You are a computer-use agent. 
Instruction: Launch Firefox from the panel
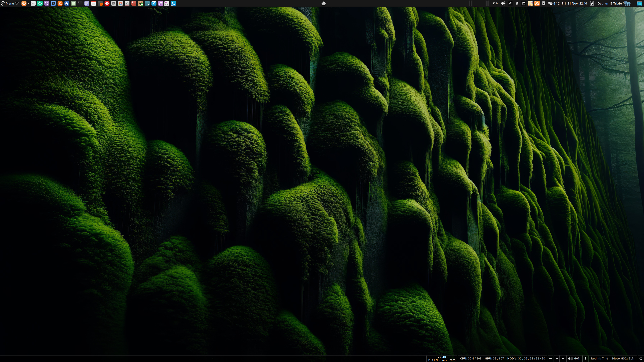[24, 3]
